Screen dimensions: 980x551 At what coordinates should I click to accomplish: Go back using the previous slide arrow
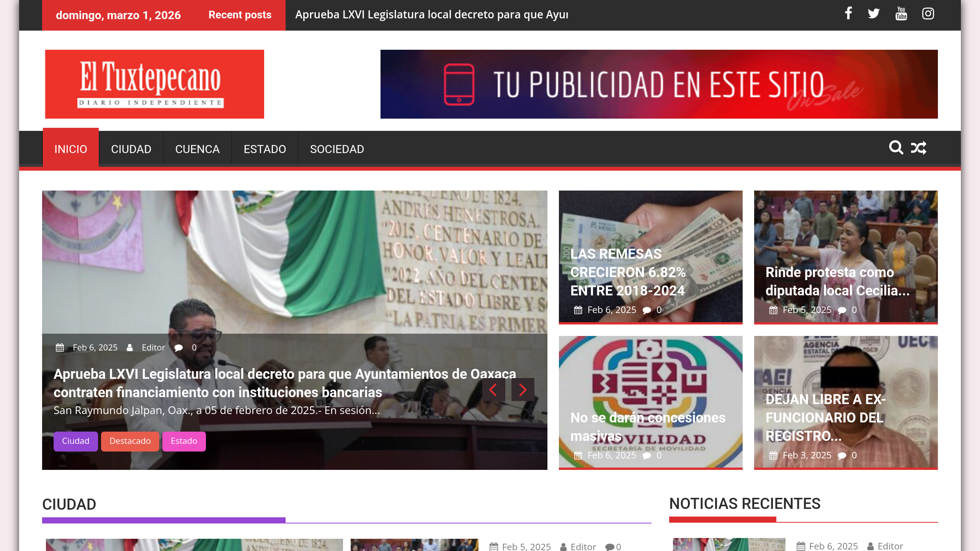pos(494,390)
